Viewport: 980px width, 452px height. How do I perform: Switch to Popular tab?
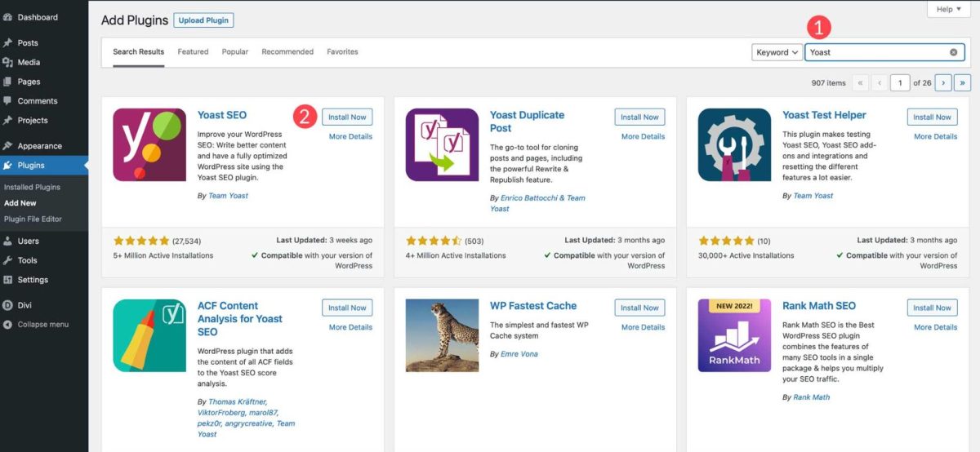click(235, 51)
